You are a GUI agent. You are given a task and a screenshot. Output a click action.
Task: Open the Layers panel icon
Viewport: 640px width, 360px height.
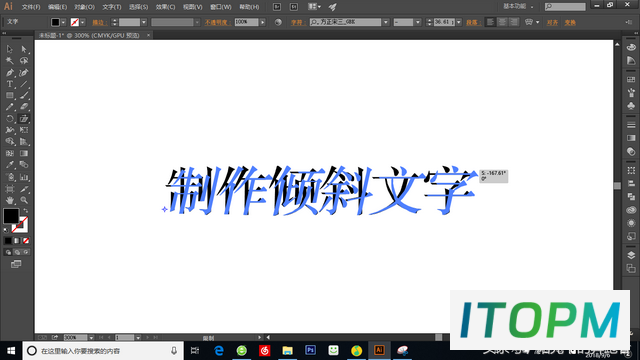(x=631, y=255)
